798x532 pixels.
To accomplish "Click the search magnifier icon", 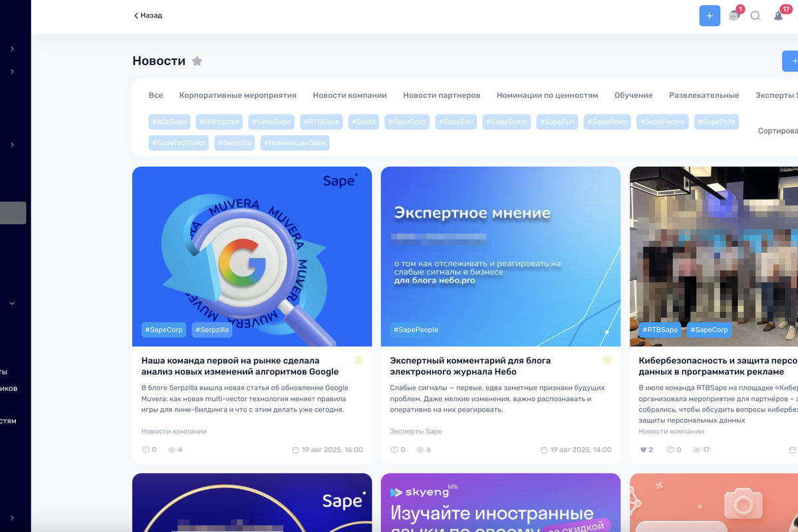I will pyautogui.click(x=755, y=16).
